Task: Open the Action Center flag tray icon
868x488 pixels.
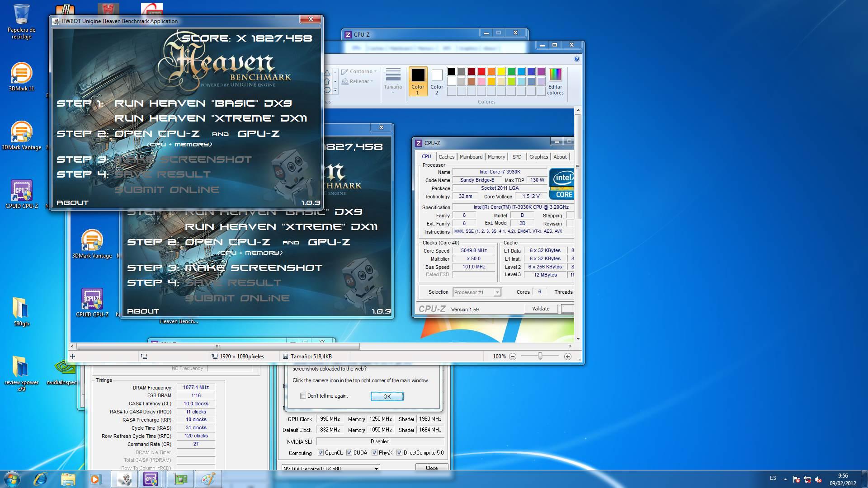Action: pyautogui.click(x=797, y=479)
